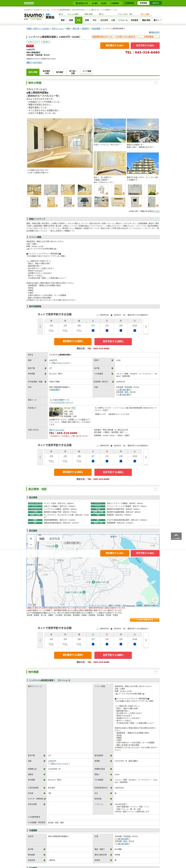Show next week in schedule above 物件名 table

click(x=146, y=326)
